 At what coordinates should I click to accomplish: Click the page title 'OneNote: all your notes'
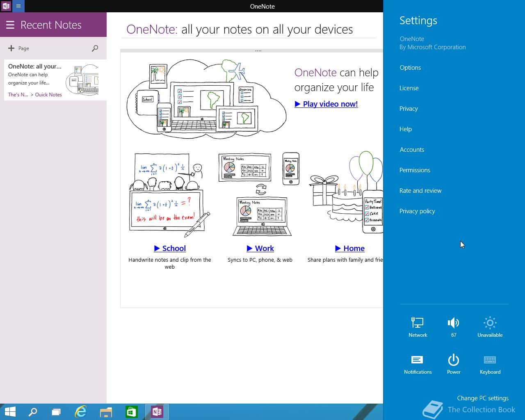(240, 30)
